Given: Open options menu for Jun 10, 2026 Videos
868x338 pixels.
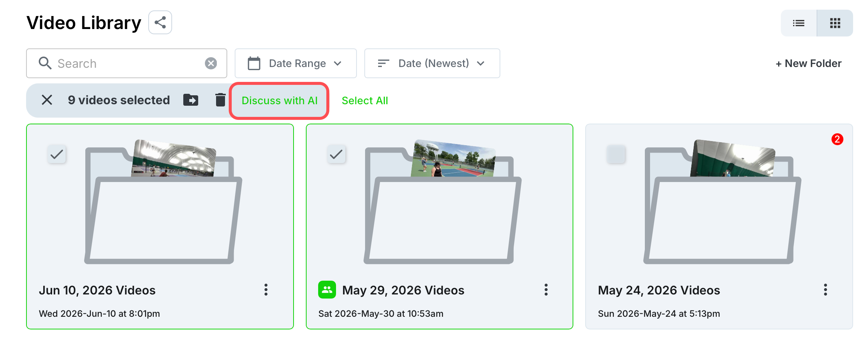Looking at the screenshot, I should pos(266,290).
